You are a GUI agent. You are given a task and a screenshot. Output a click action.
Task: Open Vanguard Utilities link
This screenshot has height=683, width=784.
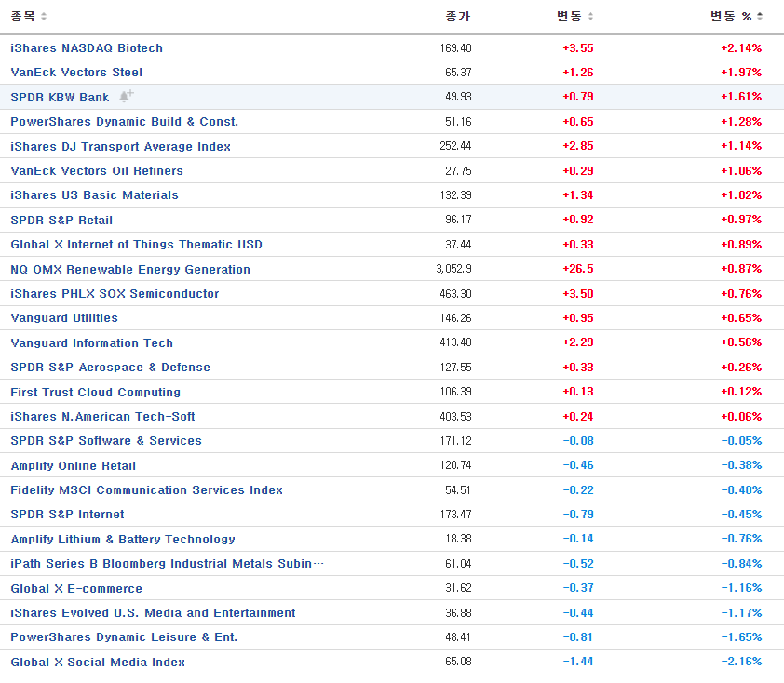[64, 318]
